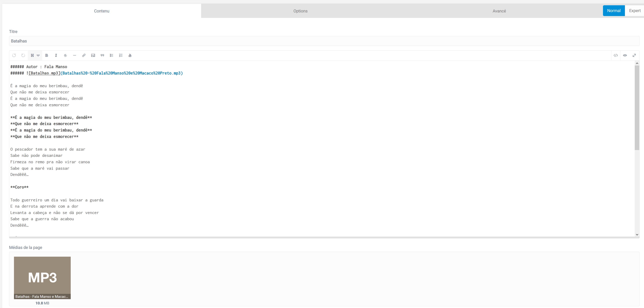Image resolution: width=644 pixels, height=308 pixels.
Task: Toggle bold formatting
Action: tap(46, 55)
